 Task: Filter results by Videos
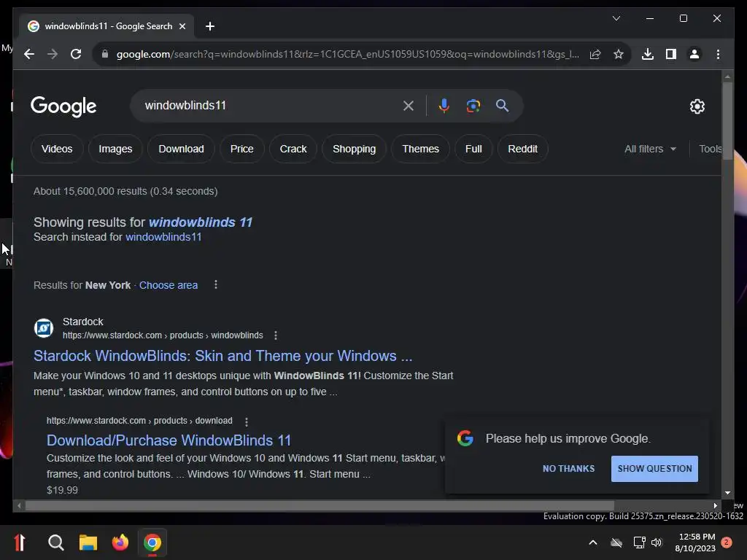coord(57,149)
